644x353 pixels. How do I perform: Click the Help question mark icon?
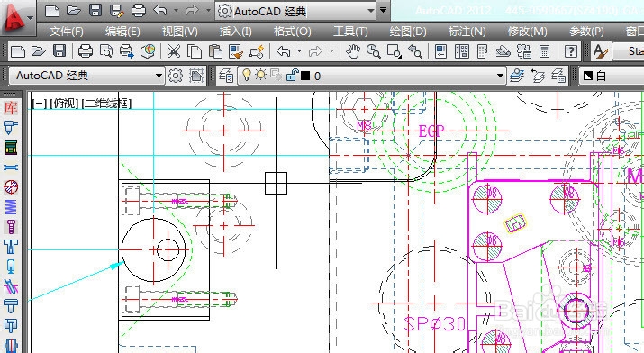[570, 51]
